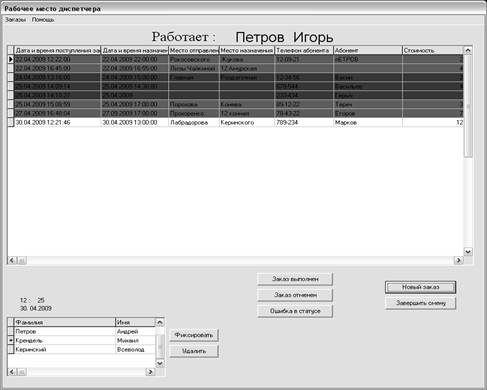This screenshot has width=487, height=390.
Task: Create a new order with Новый заказ
Action: [x=420, y=287]
